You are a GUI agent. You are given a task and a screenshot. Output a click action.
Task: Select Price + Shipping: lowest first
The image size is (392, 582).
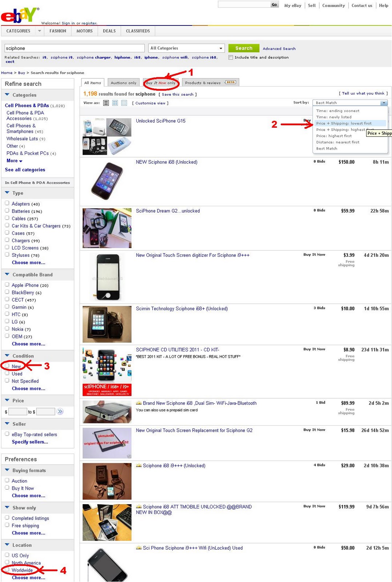344,123
